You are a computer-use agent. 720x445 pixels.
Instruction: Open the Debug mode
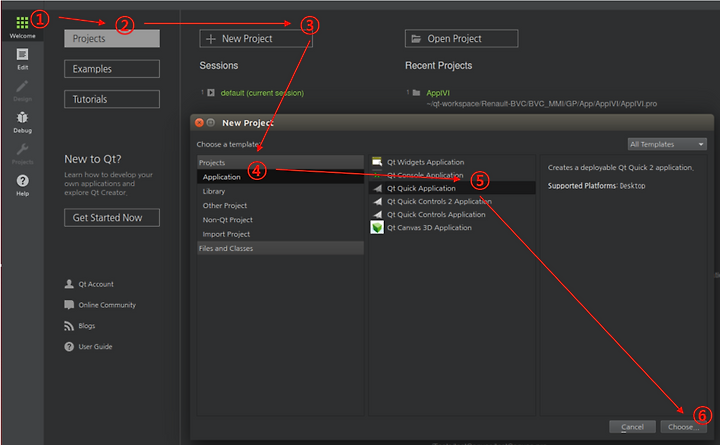click(22, 123)
